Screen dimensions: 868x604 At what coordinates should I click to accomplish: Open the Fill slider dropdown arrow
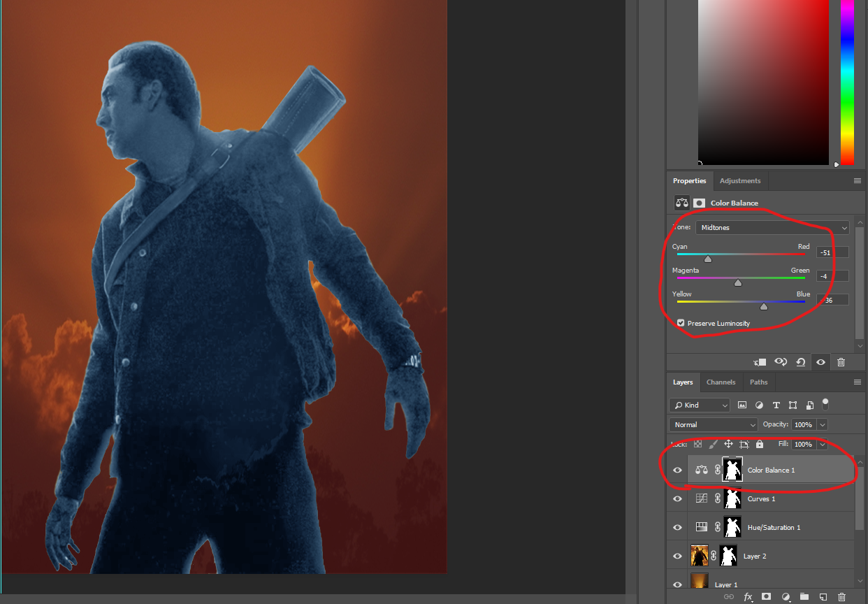[x=822, y=444]
